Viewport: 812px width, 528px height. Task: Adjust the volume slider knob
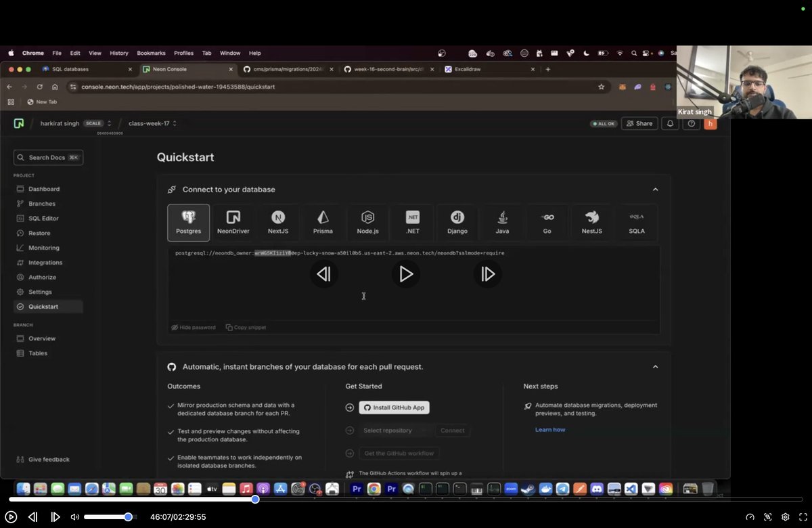[129, 517]
